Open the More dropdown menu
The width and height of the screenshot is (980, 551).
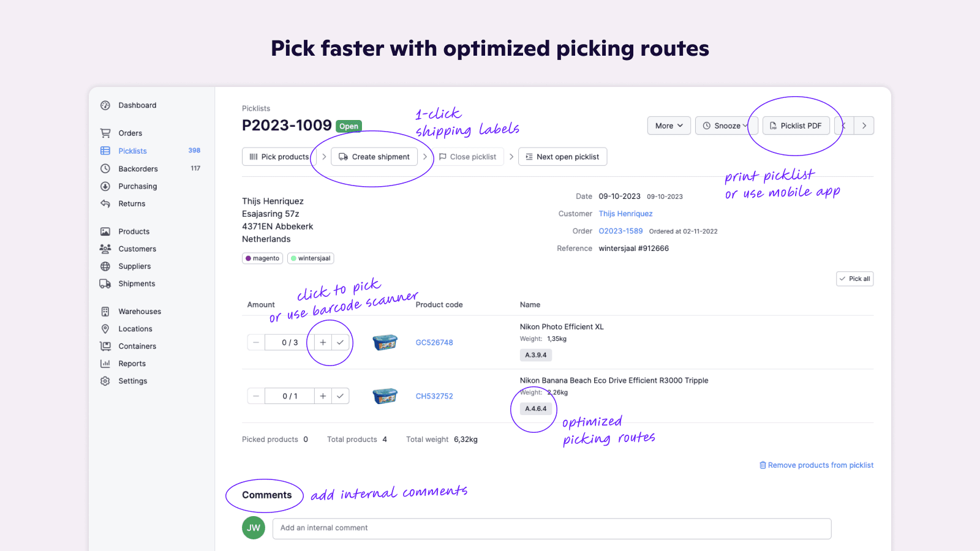668,126
